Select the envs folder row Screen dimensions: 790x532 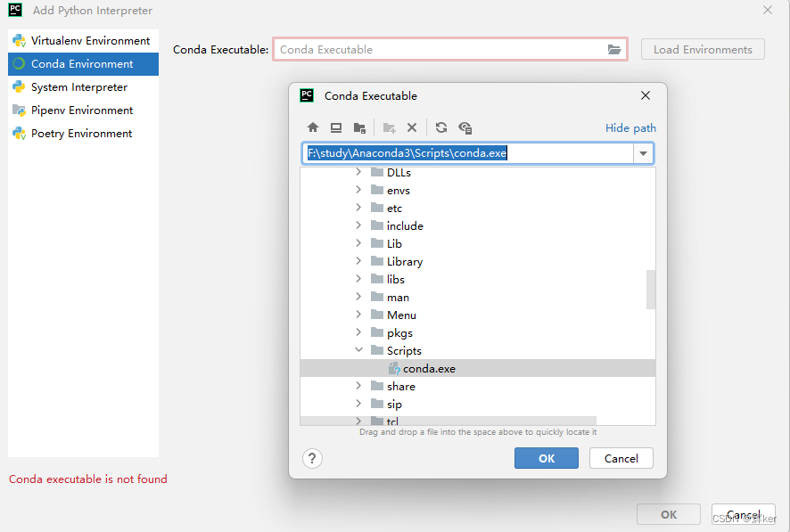pyautogui.click(x=478, y=190)
